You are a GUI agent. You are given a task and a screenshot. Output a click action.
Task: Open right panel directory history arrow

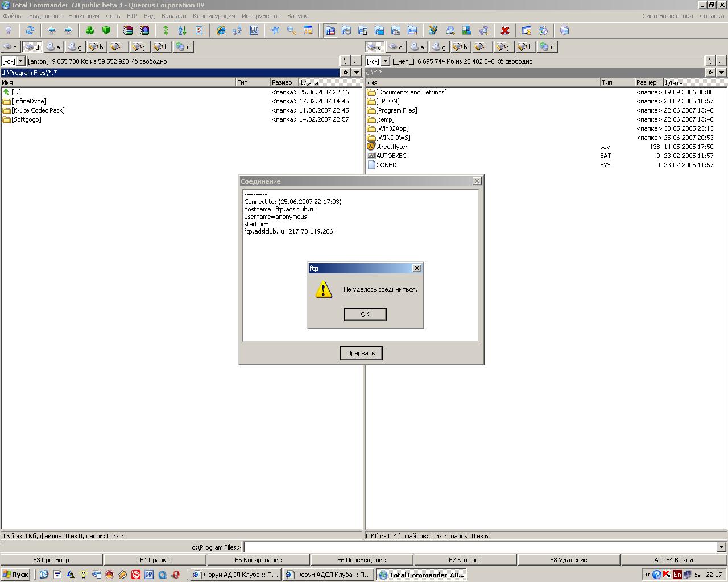tap(721, 72)
